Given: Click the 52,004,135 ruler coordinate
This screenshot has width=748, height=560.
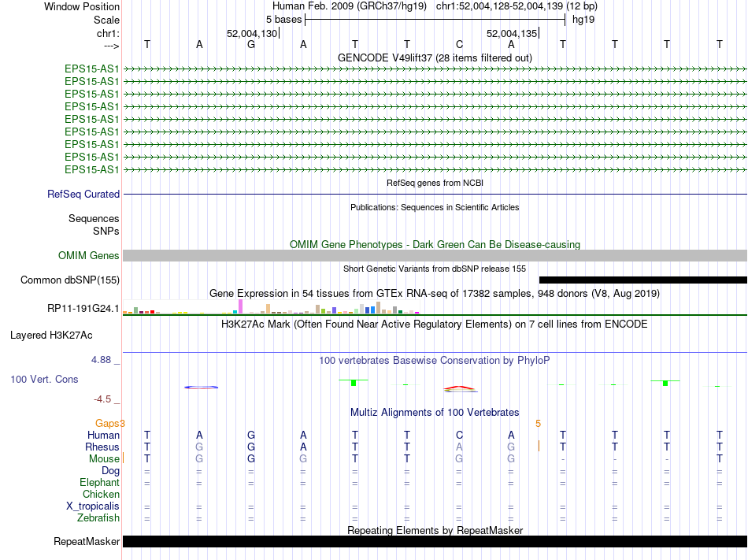Looking at the screenshot, I should pyautogui.click(x=511, y=33).
